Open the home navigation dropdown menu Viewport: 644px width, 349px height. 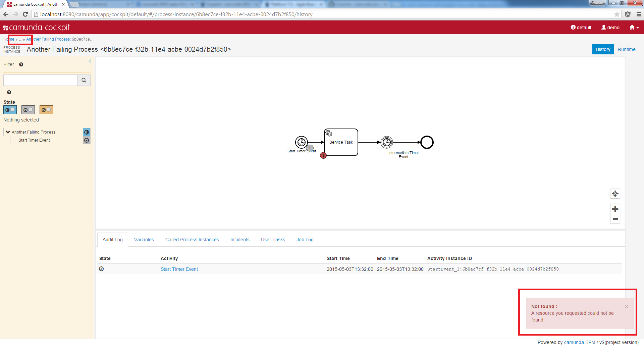[x=634, y=28]
